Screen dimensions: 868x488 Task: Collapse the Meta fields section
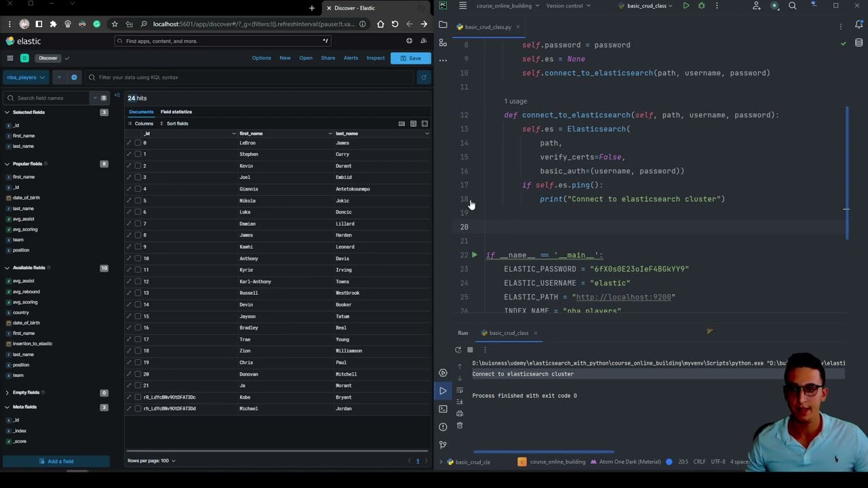click(7, 407)
